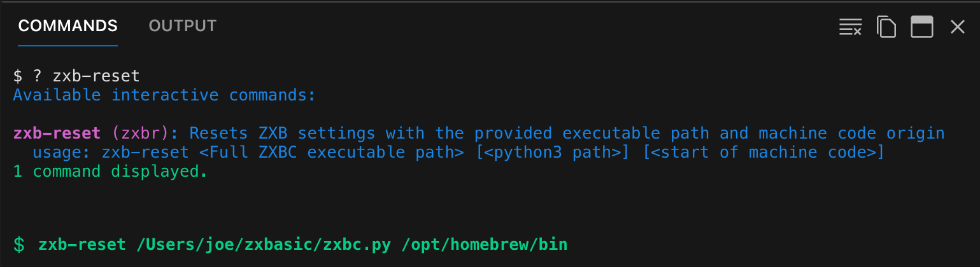Click the executed '$ ? zxb-reset' line
This screenshot has width=980, height=267.
pyautogui.click(x=76, y=76)
